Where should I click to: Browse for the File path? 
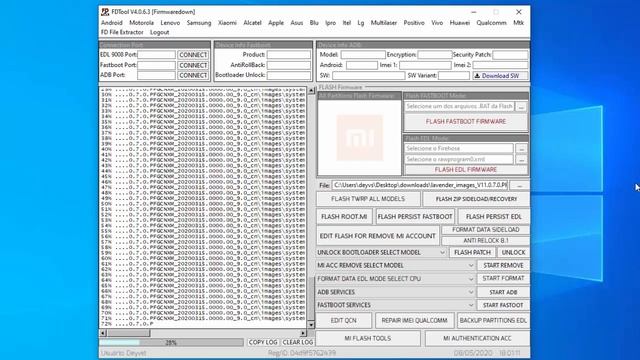pyautogui.click(x=520, y=185)
